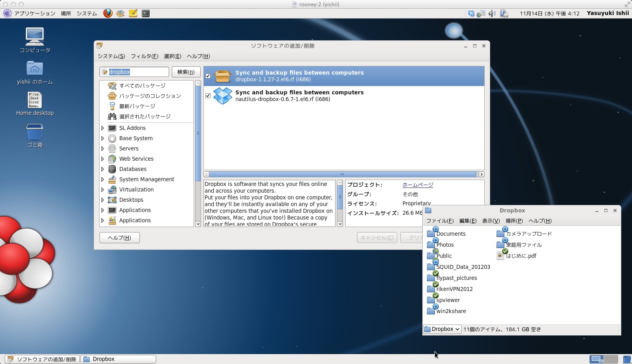Select the Home.desktop file icon
The width and height of the screenshot is (632, 364).
[35, 104]
